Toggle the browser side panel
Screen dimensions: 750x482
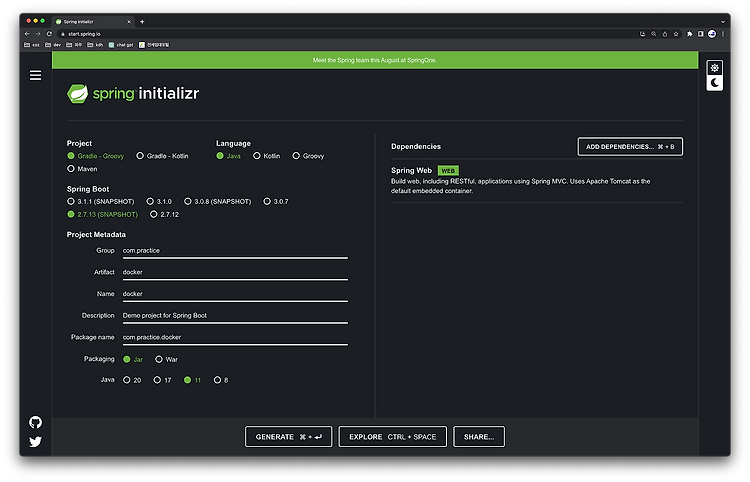click(700, 34)
